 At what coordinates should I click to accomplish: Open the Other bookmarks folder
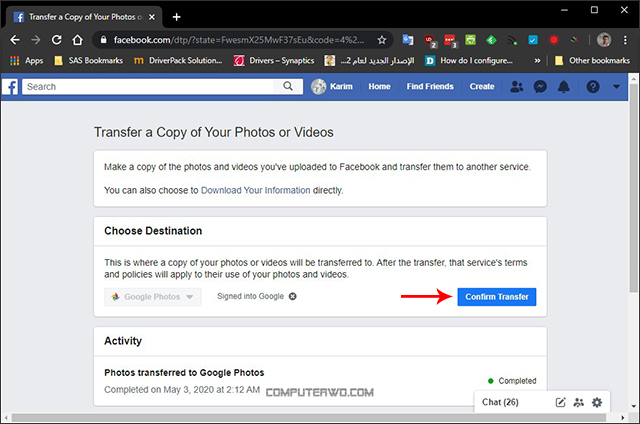592,60
